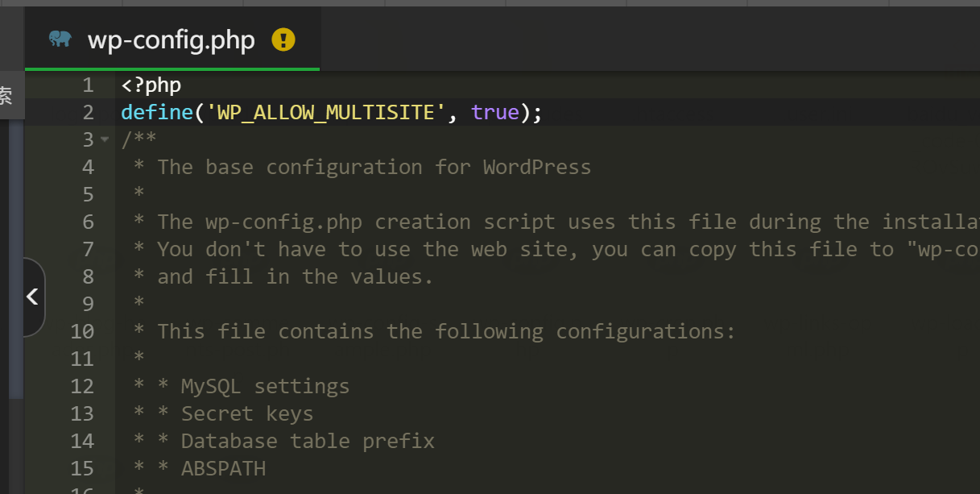Click line number 10 in the gutter
Screen dimensions: 980x494
tap(82, 331)
